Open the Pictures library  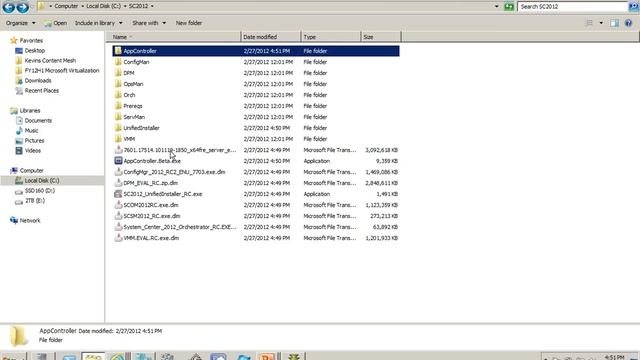click(x=35, y=140)
